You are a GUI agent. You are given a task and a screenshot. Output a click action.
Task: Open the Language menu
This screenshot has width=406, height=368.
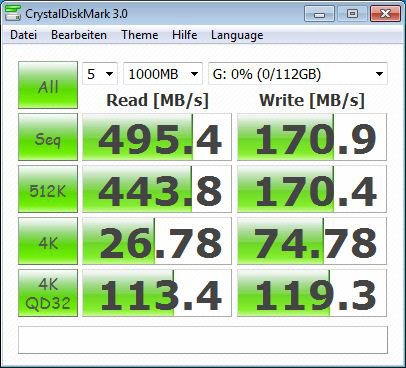(x=237, y=35)
